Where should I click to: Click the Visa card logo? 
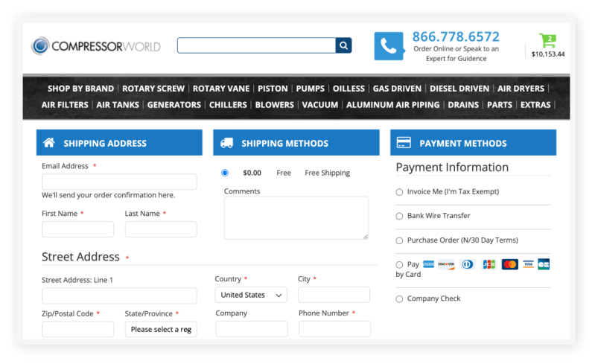(x=528, y=264)
